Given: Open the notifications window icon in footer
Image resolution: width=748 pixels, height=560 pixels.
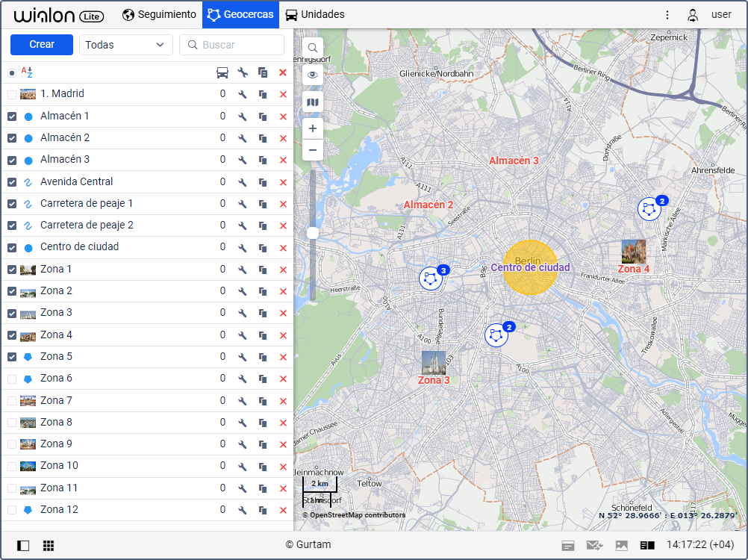Looking at the screenshot, I should [567, 545].
